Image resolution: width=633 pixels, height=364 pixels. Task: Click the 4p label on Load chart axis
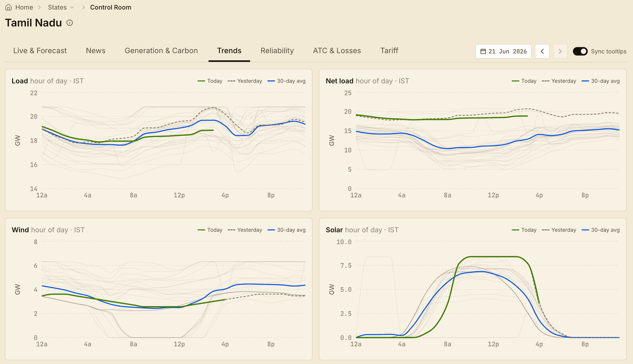pyautogui.click(x=225, y=195)
